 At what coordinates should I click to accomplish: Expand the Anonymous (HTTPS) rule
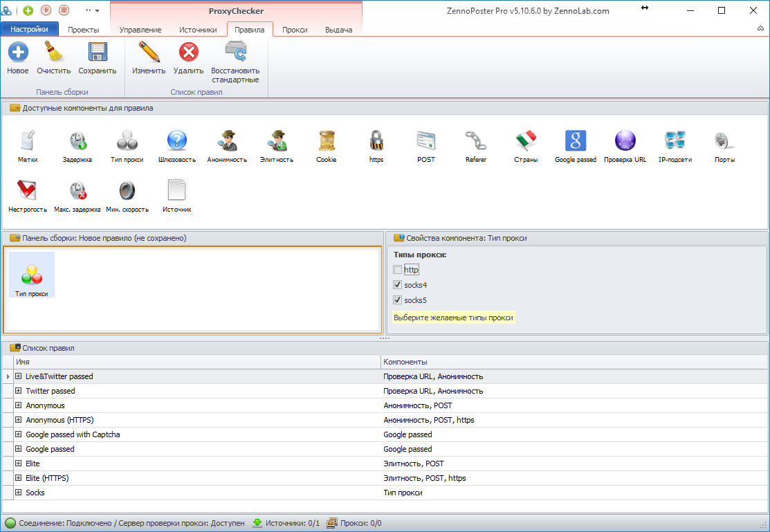point(18,420)
